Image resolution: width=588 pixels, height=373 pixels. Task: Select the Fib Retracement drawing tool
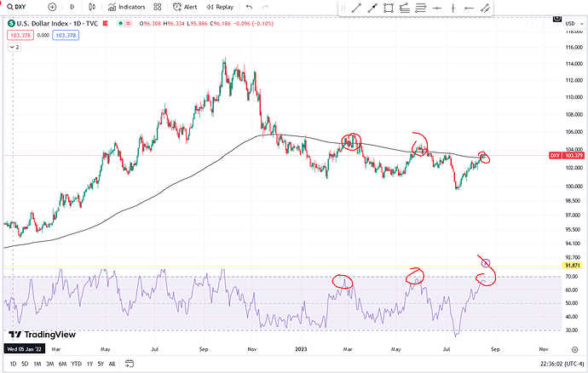pos(421,8)
